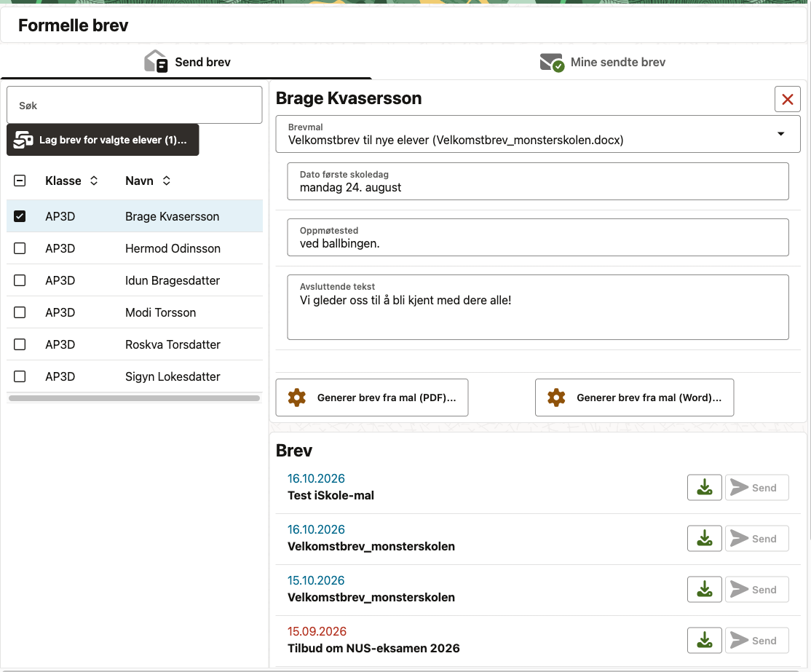Uncheck the Brage Kvasersson checkbox
Image resolution: width=811 pixels, height=672 pixels.
pos(20,216)
